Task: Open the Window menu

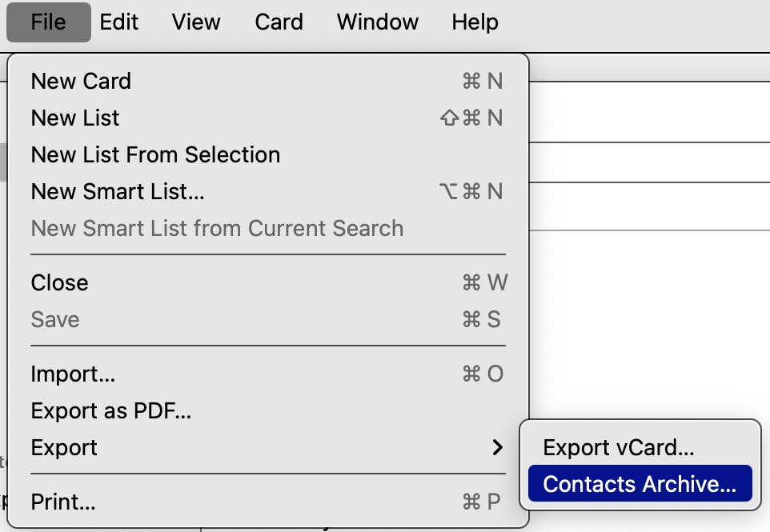Action: point(377,22)
